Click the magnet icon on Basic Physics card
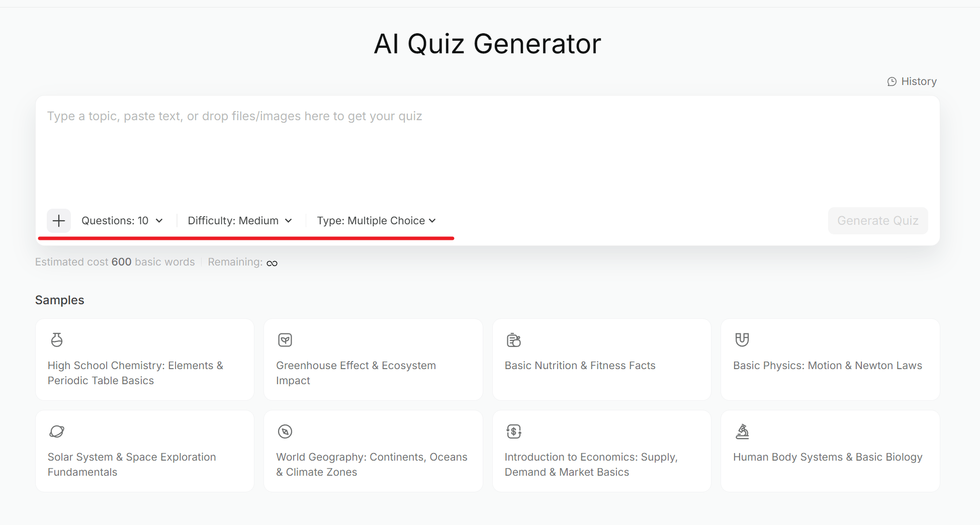The width and height of the screenshot is (980, 525). [x=742, y=340]
